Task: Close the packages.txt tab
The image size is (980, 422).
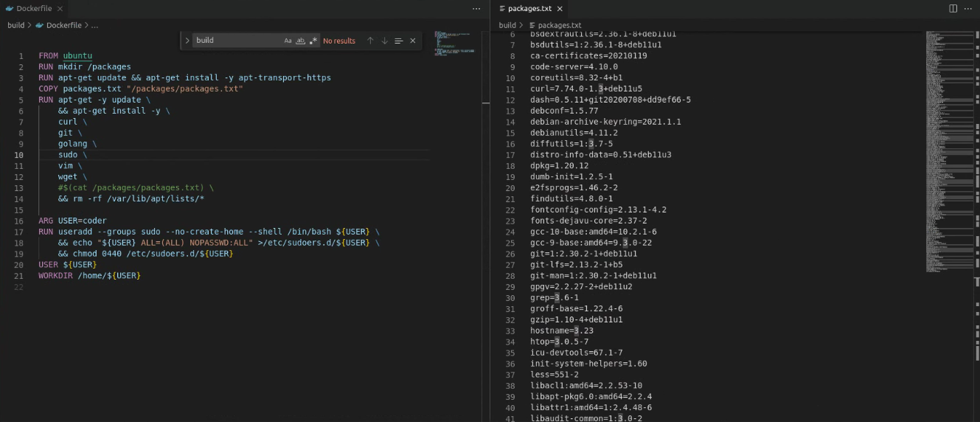Action: [x=560, y=8]
